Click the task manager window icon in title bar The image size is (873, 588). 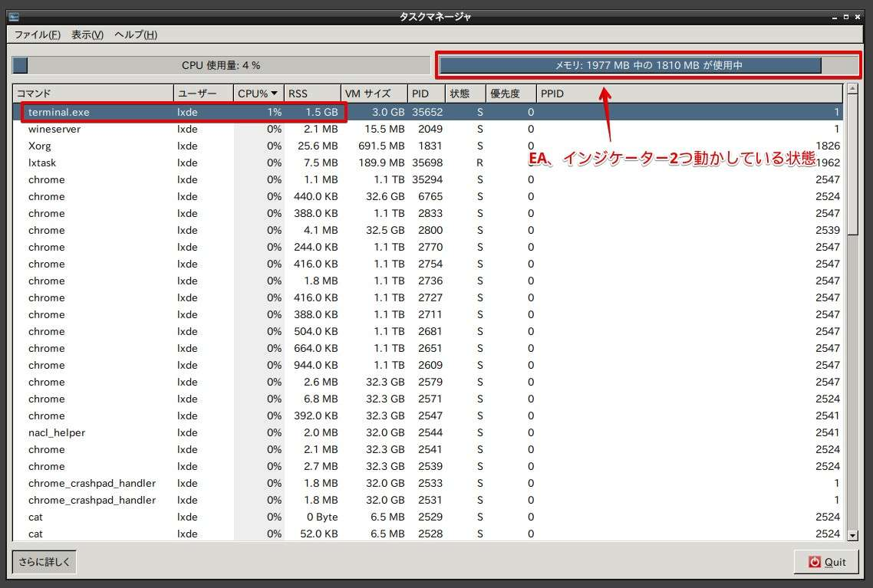(x=14, y=17)
